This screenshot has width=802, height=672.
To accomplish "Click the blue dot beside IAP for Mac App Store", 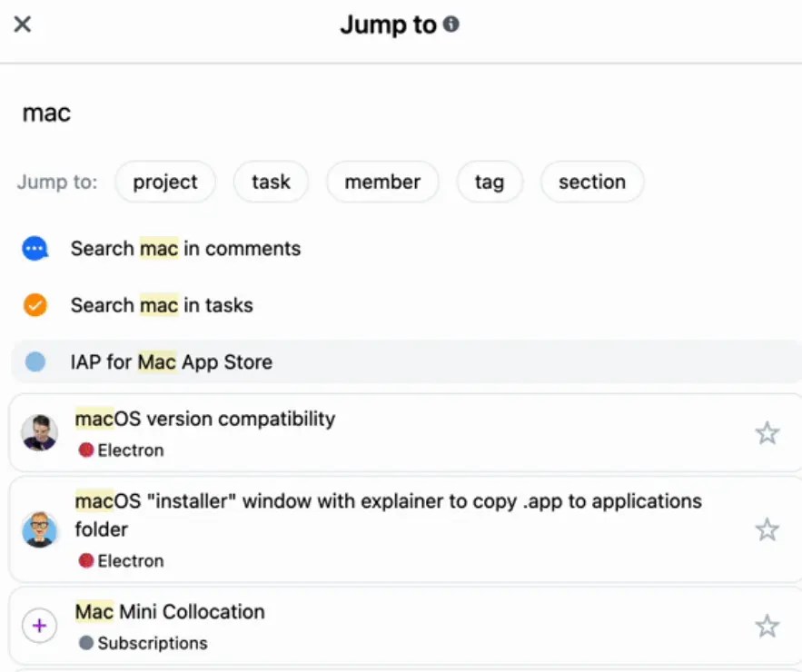I will pos(35,361).
